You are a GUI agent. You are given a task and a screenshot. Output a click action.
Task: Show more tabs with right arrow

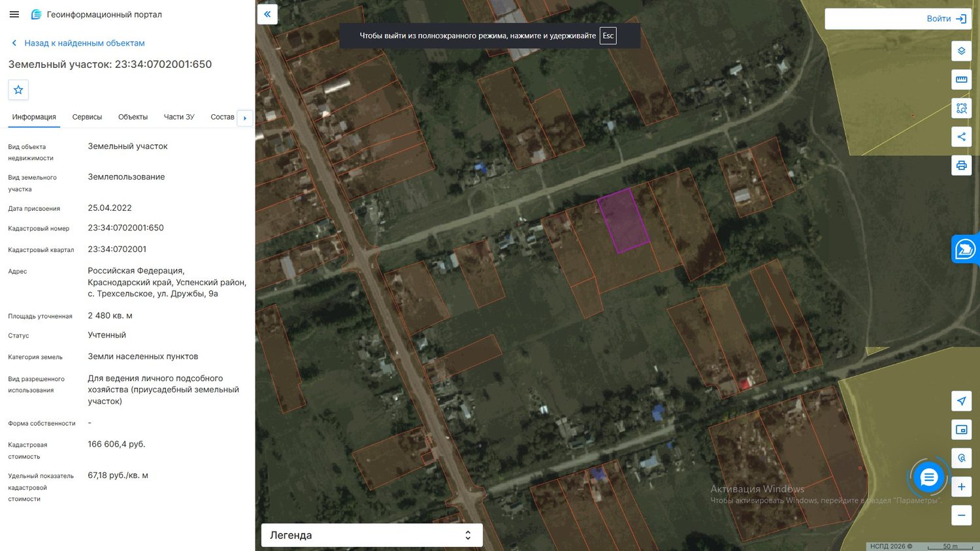(245, 118)
